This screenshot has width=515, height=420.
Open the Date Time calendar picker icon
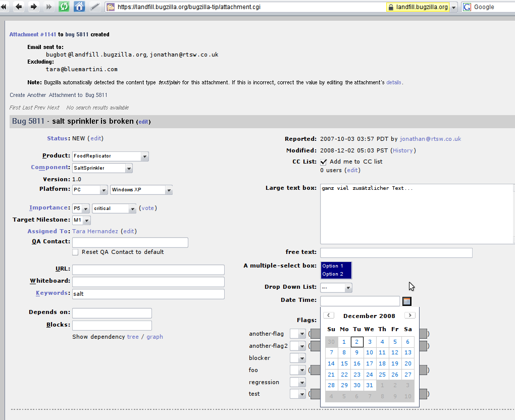[x=406, y=301]
